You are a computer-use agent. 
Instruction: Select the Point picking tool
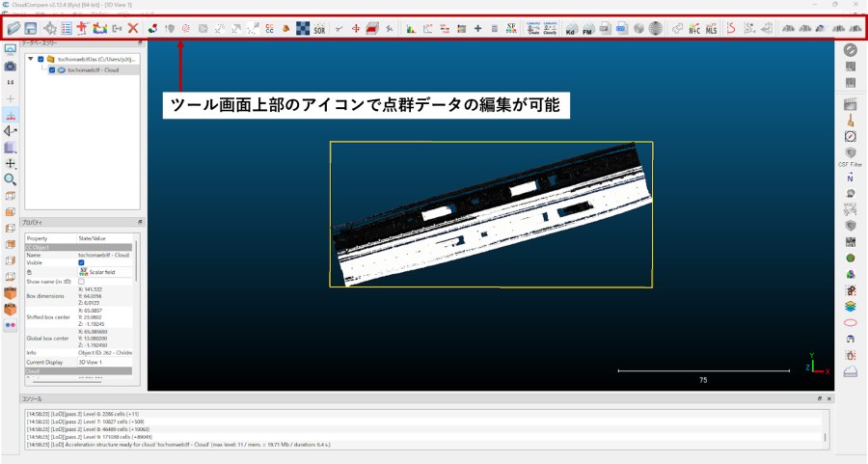[x=50, y=28]
